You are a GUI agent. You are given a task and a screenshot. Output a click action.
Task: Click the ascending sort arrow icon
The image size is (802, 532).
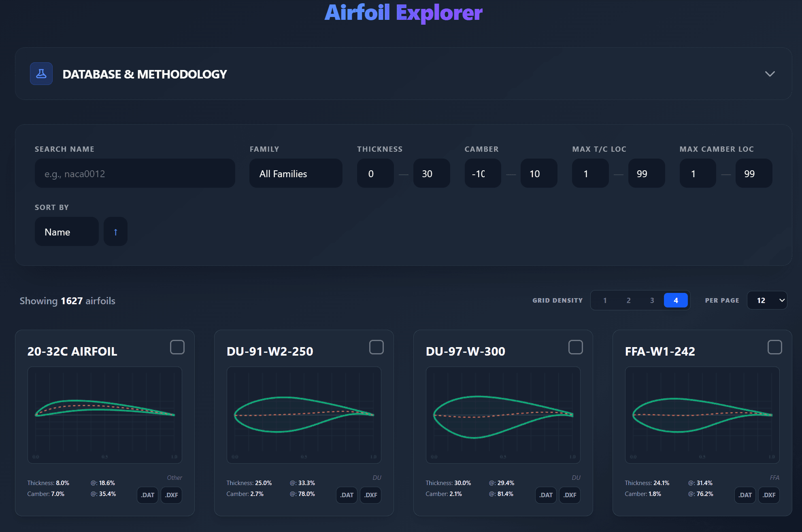pos(115,231)
